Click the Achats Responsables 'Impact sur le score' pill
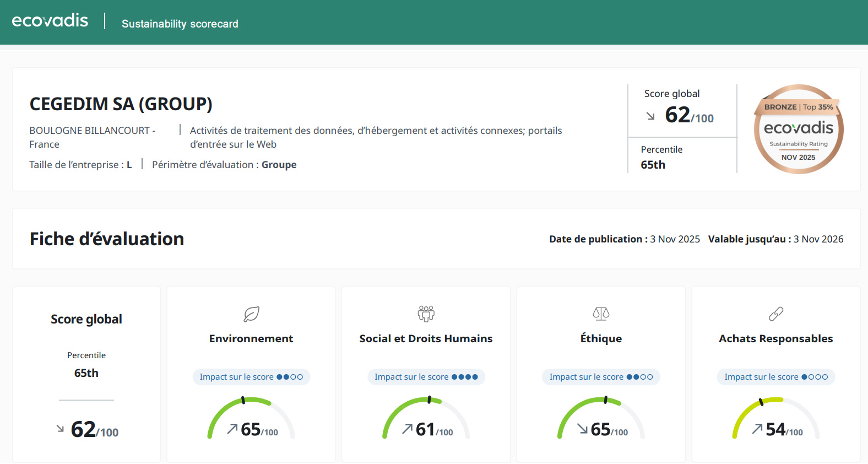 click(x=775, y=377)
